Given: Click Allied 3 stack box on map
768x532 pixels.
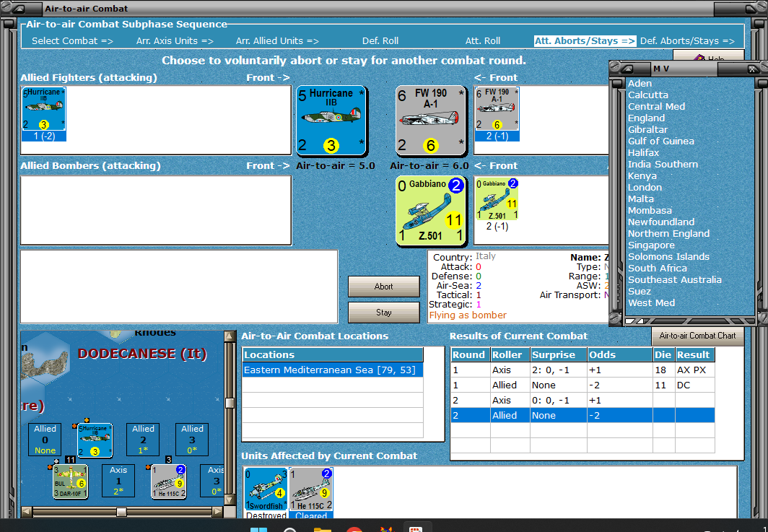Looking at the screenshot, I should 192,440.
